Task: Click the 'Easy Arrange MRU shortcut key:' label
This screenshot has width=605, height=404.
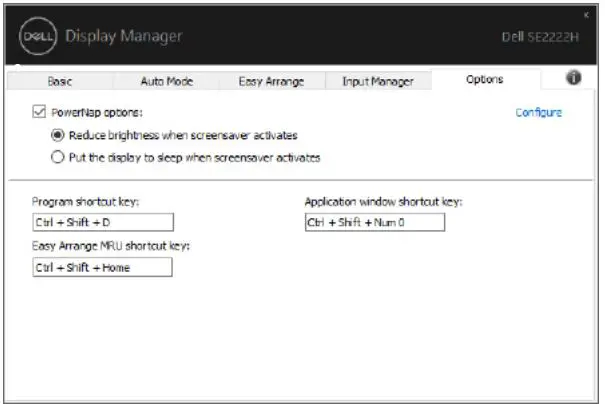Action: tap(111, 246)
